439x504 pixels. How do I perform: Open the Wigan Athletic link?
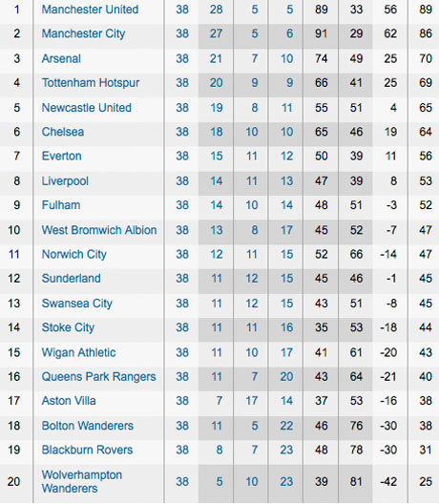coord(78,352)
